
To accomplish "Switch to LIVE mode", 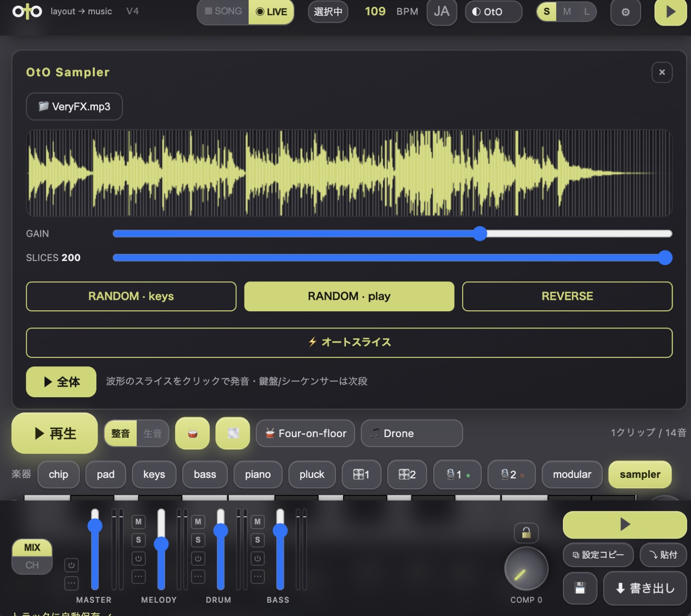I will pos(271,11).
